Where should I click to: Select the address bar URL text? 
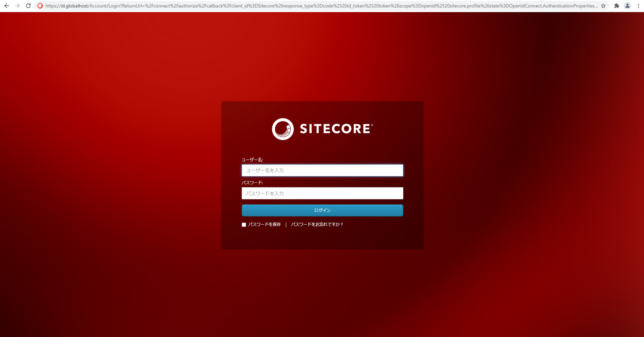pos(321,6)
